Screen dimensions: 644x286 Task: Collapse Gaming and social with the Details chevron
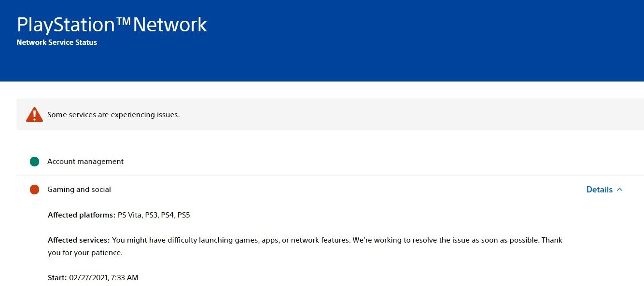tap(620, 190)
